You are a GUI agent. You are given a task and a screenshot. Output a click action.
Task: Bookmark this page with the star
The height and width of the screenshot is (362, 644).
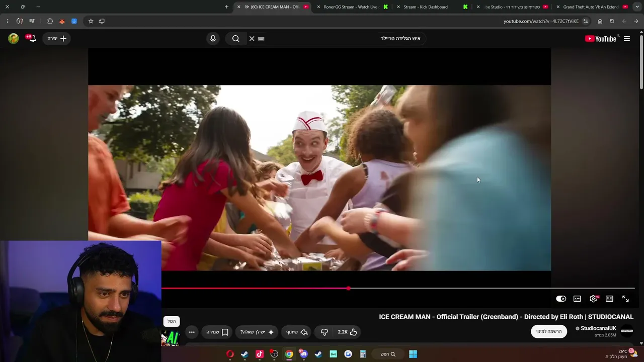coord(91,21)
